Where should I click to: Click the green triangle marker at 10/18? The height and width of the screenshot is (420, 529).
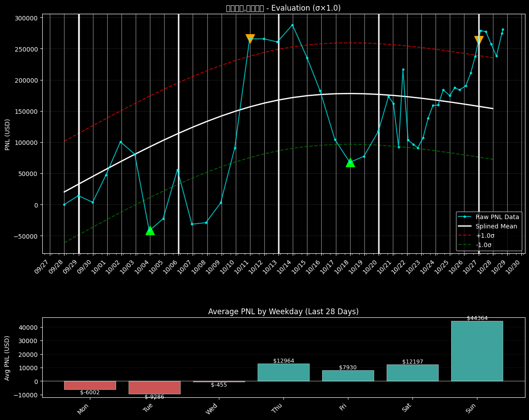point(350,162)
